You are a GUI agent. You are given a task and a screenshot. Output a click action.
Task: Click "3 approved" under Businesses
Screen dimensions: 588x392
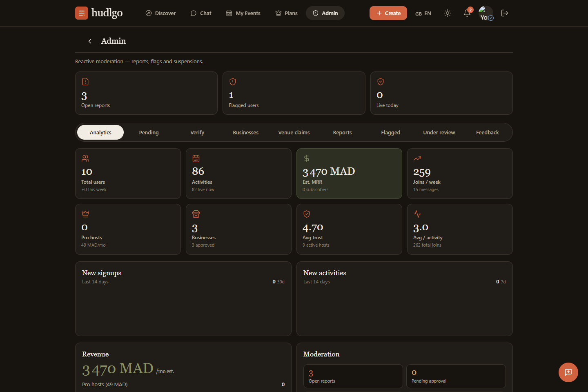203,245
